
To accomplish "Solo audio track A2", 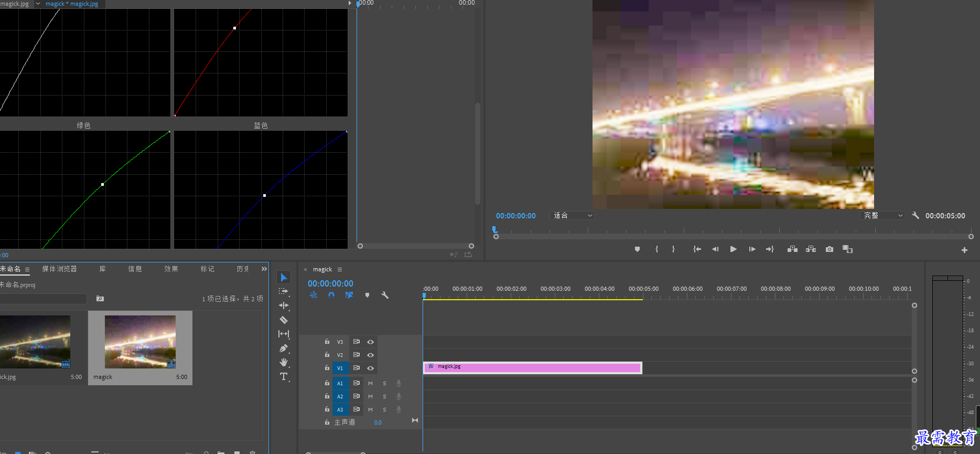I will tap(384, 396).
